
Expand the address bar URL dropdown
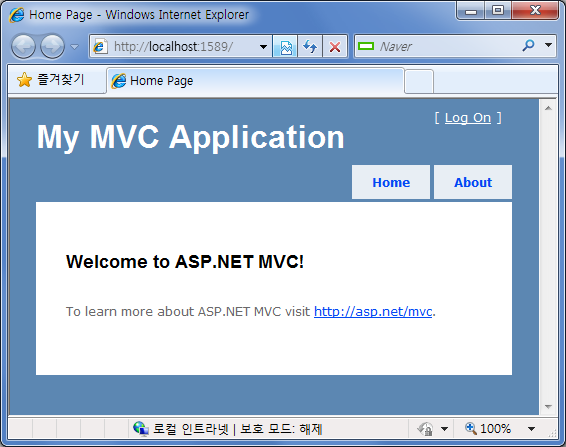264,47
